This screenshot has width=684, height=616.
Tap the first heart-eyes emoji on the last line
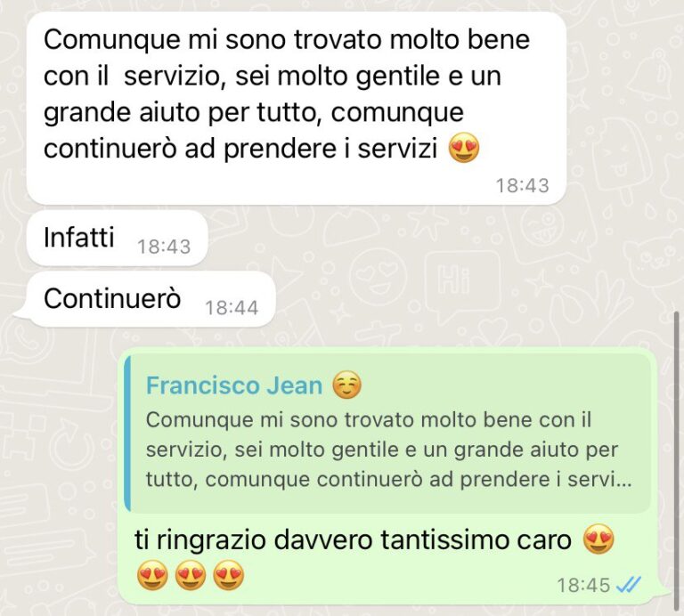click(x=152, y=575)
